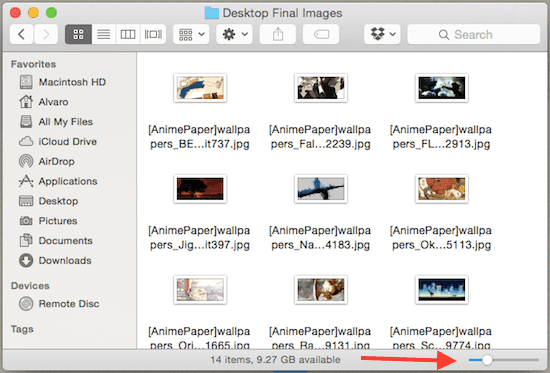Click the title bar folder proxy icon
The height and width of the screenshot is (373, 550).
[x=212, y=13]
